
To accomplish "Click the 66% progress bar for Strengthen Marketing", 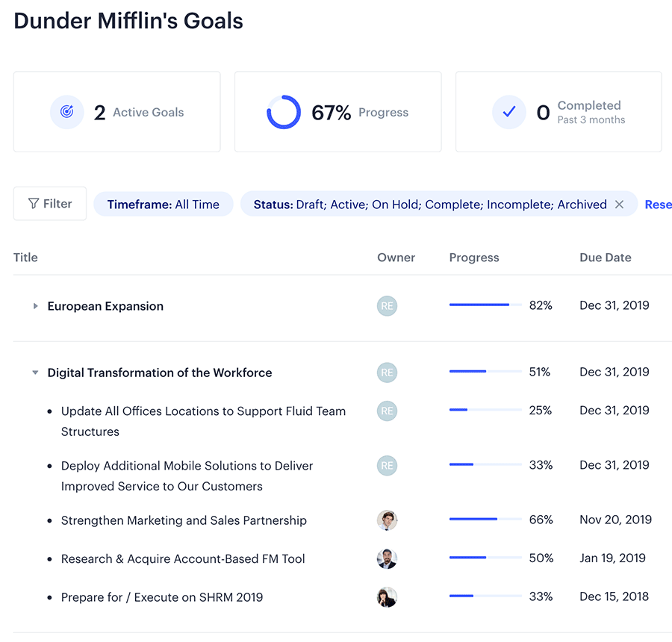I will 485,519.
